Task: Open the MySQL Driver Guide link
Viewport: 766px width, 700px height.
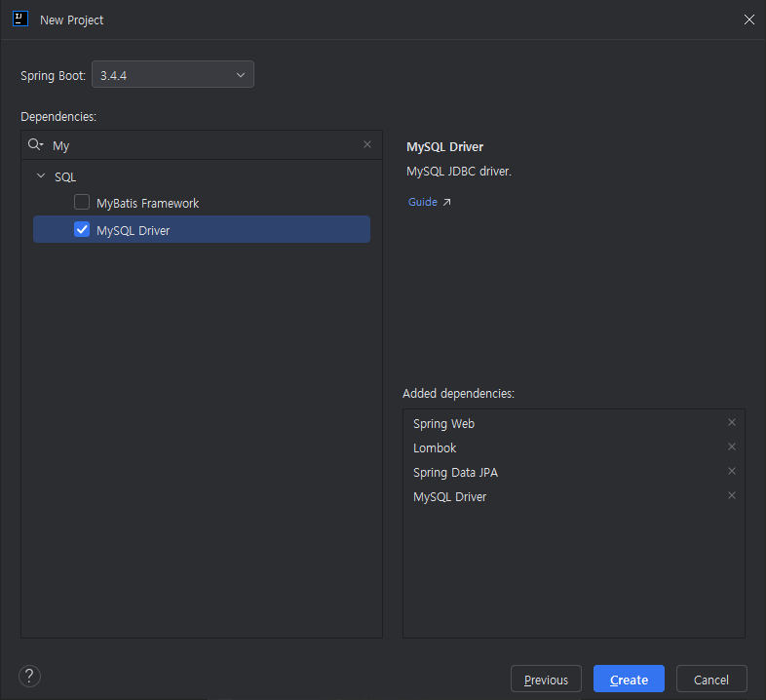Action: click(x=423, y=202)
